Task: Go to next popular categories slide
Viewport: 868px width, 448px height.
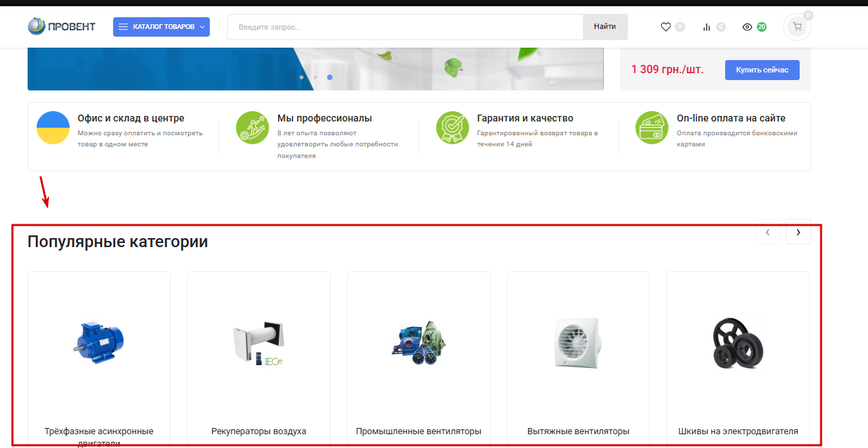Action: point(798,232)
